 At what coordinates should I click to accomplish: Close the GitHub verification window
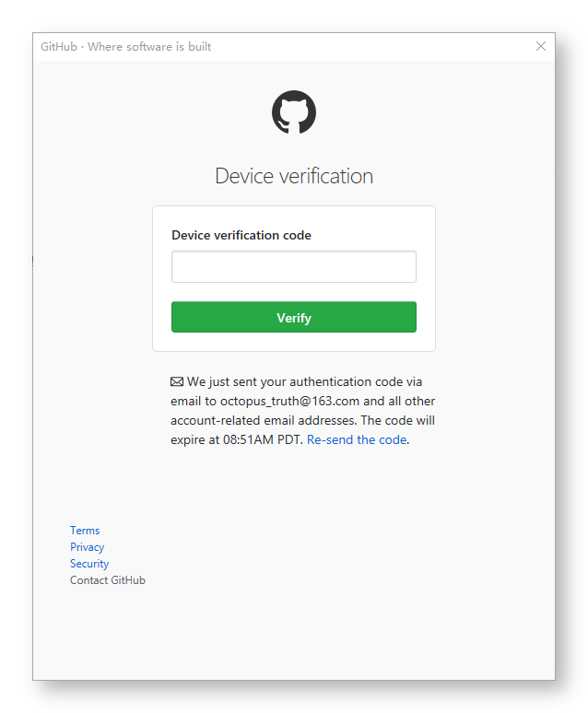pos(541,46)
